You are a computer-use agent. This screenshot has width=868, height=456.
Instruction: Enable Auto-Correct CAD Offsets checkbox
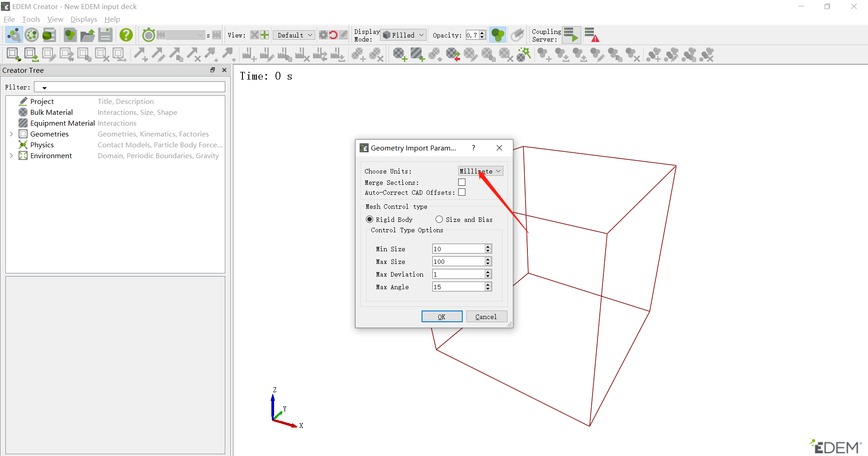(x=462, y=192)
